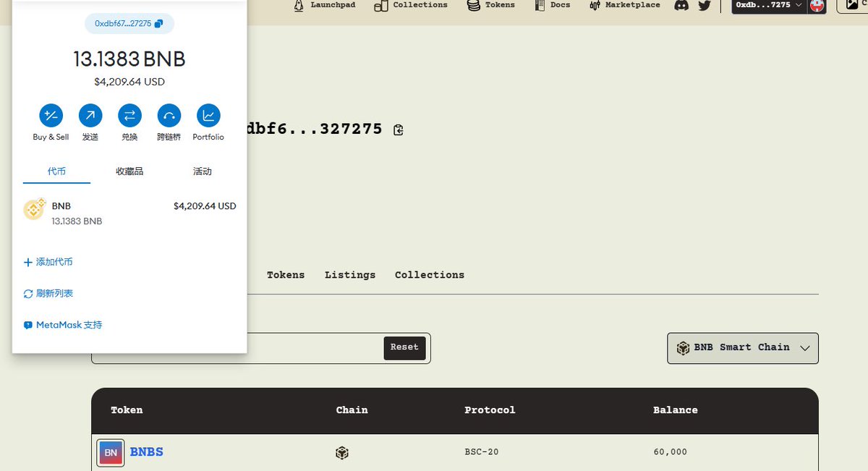The image size is (868, 471).
Task: Open Collections in the top navigation
Action: click(x=411, y=5)
